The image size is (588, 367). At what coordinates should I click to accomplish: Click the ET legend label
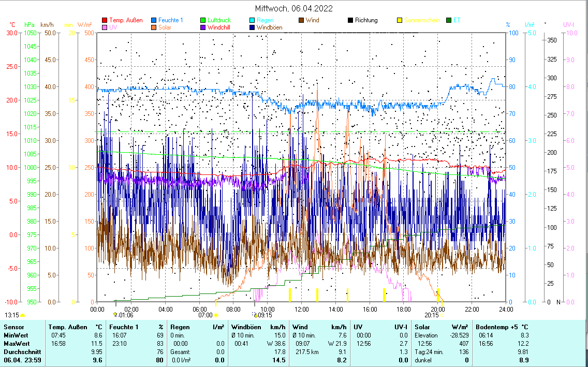coord(457,20)
